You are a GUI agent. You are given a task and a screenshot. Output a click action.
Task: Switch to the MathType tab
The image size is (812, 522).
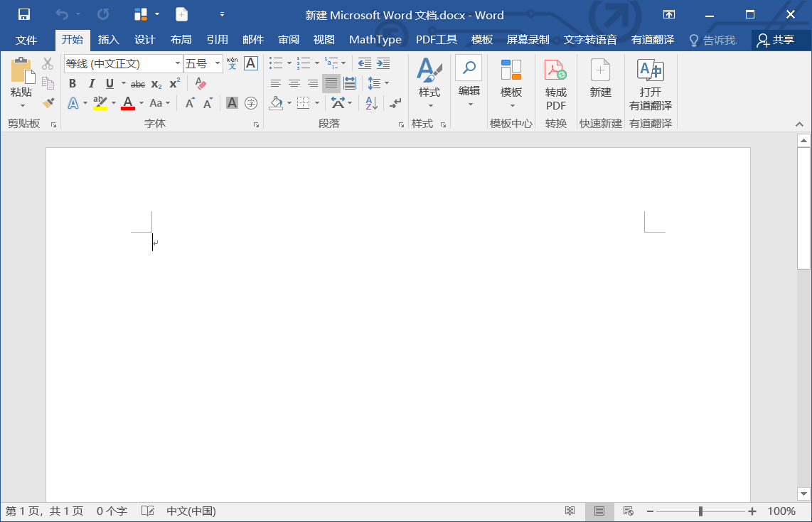click(375, 40)
